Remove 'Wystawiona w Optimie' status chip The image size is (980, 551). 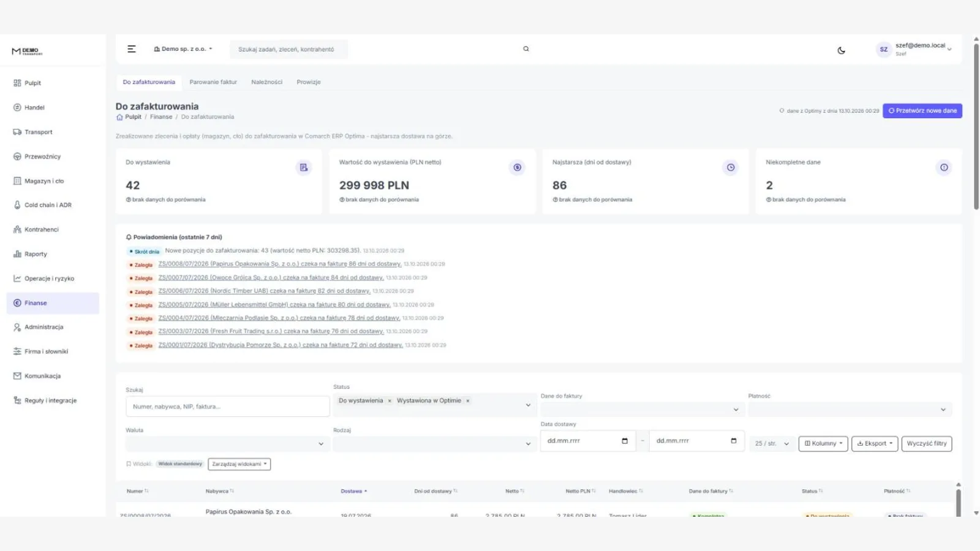(468, 401)
